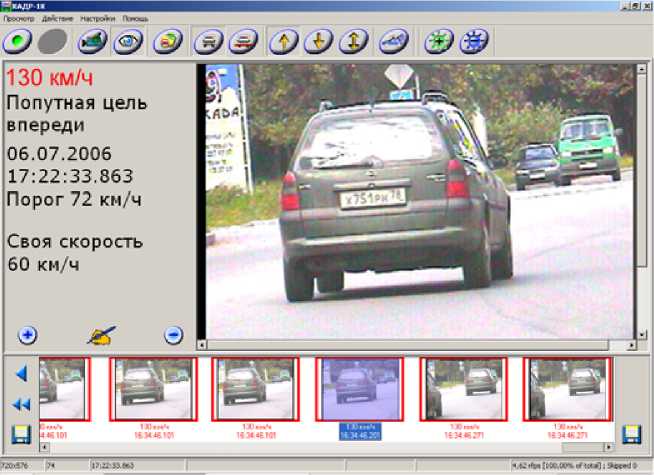
Task: Jump back with double left arrow
Action: coord(20,404)
